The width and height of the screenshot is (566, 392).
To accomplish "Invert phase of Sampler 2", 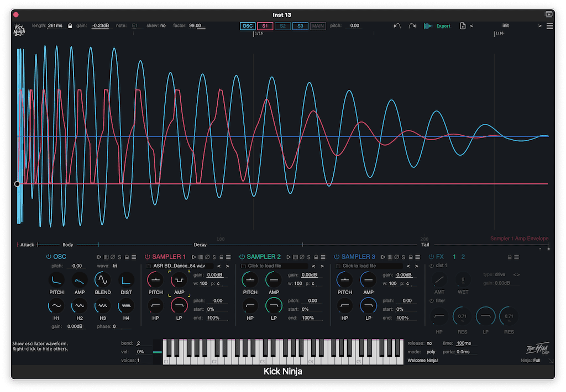I will tap(302, 257).
